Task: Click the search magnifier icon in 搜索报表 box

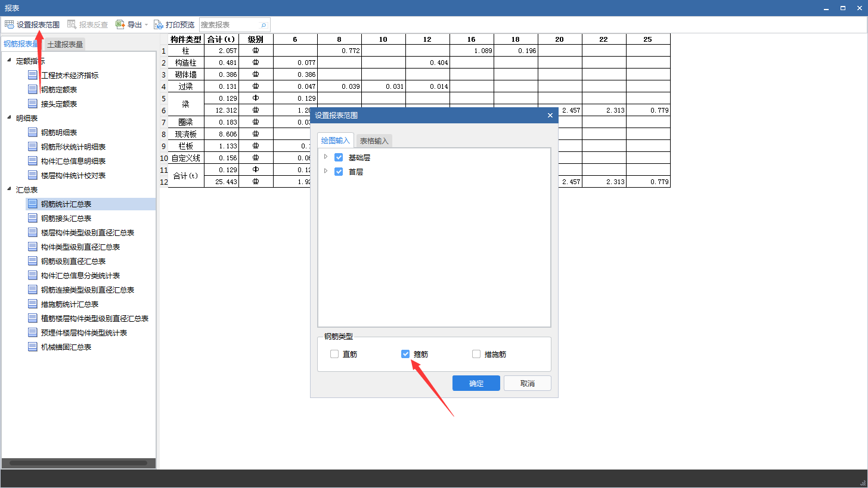Action: pos(263,25)
